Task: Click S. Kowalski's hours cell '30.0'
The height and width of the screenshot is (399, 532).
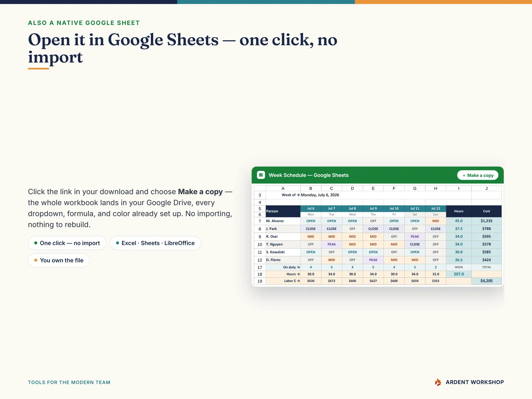Action: [459, 252]
